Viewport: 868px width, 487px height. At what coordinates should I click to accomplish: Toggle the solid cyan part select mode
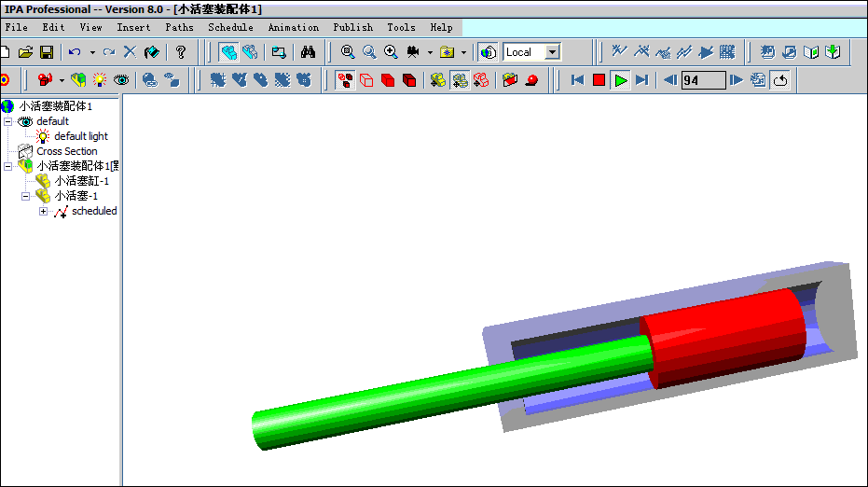(228, 52)
